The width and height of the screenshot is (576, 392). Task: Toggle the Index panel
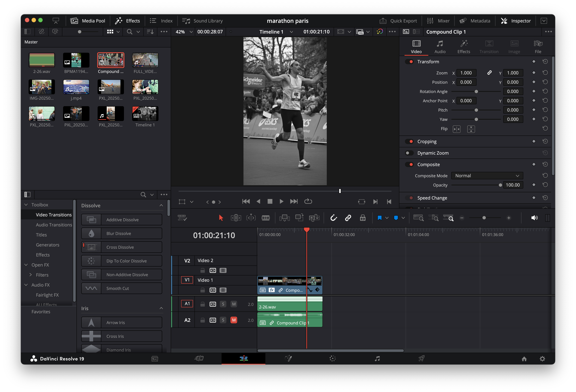point(161,21)
